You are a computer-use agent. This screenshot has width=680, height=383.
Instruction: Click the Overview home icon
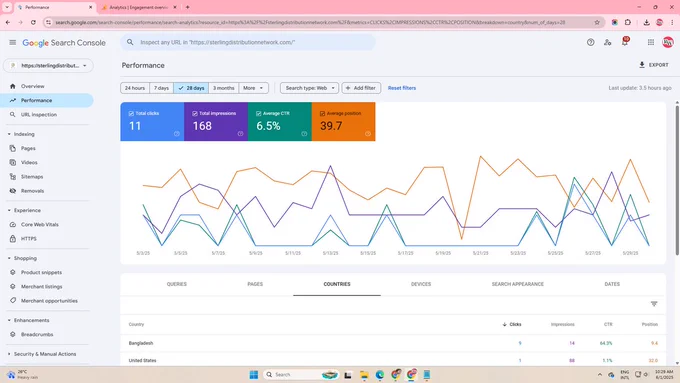point(13,86)
